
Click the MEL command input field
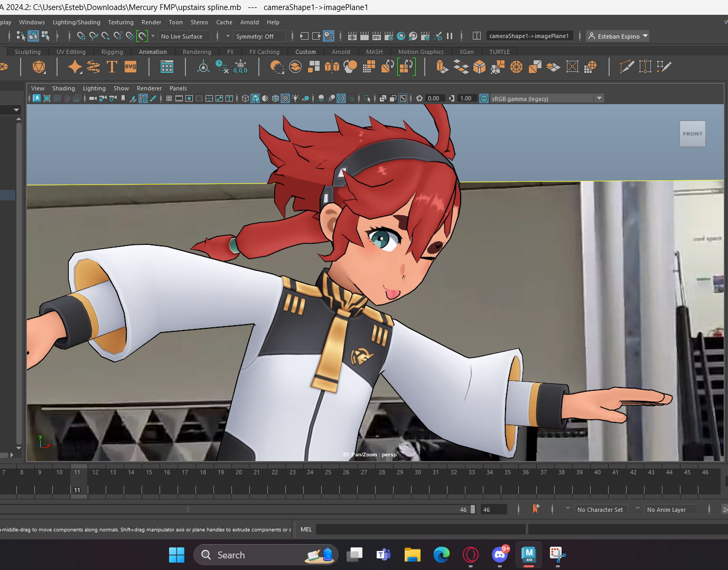(x=421, y=529)
